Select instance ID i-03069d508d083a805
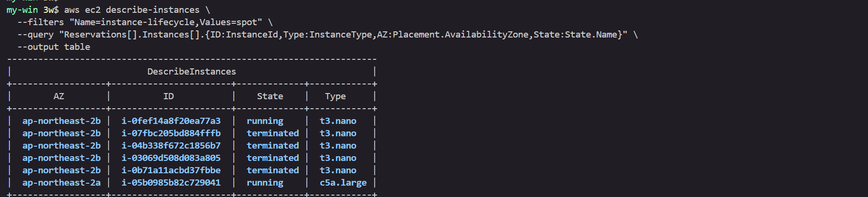The height and width of the screenshot is (197, 868). [x=171, y=158]
